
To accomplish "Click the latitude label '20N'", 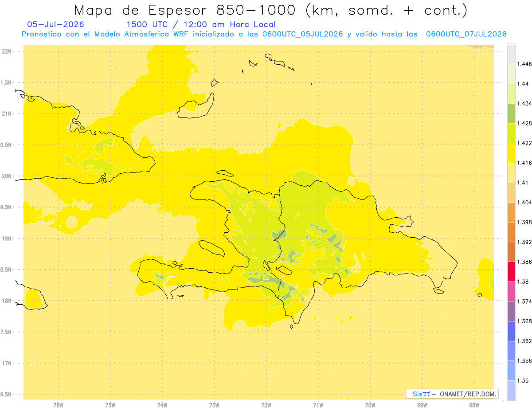I will 7,176.
